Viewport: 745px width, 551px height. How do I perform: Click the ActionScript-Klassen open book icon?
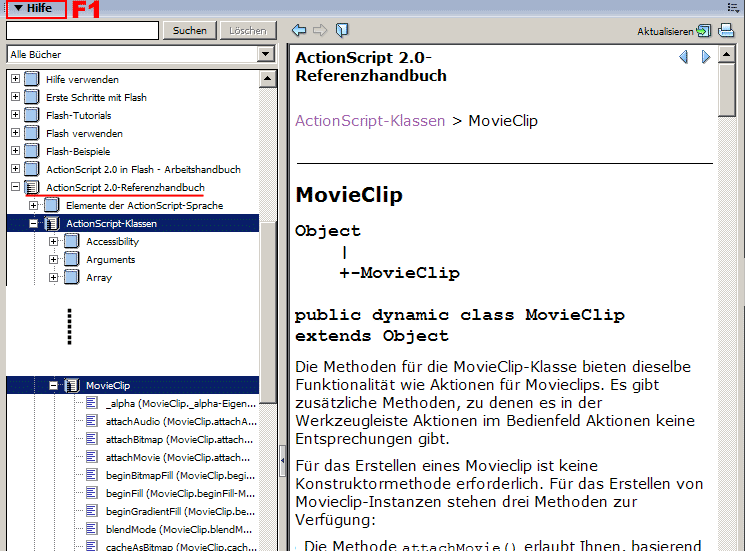coord(52,223)
